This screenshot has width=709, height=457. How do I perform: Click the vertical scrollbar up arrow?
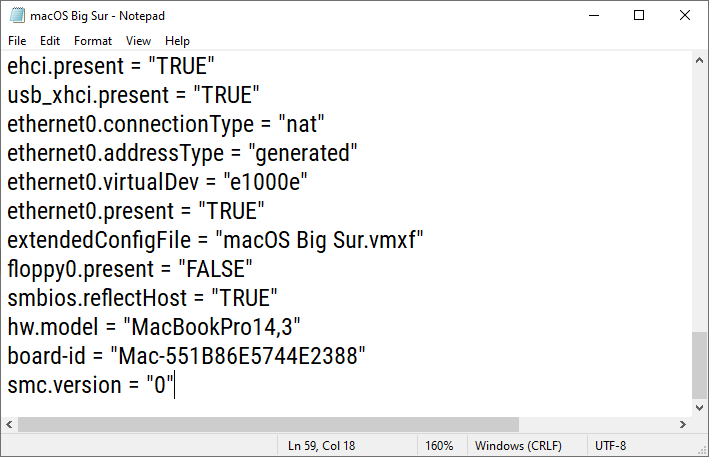point(699,62)
